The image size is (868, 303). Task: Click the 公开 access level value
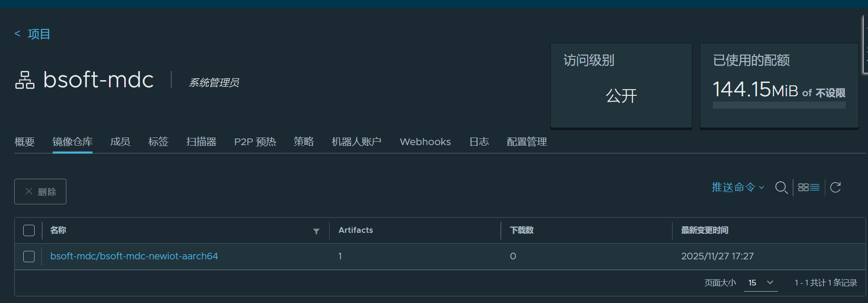(621, 96)
